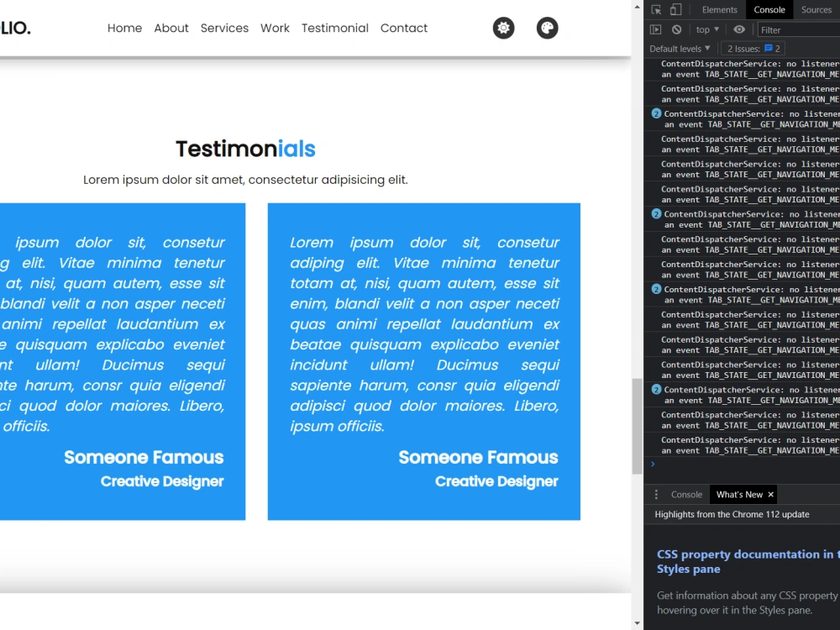The height and width of the screenshot is (630, 840).
Task: Open the Testimonial nav link
Action: pos(335,28)
